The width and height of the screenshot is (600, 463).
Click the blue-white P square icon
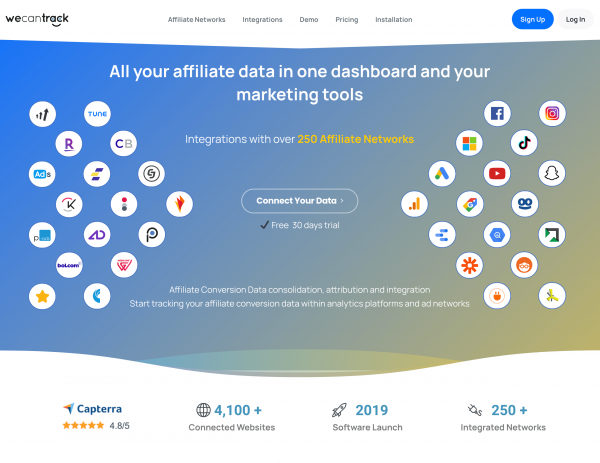coord(42,235)
